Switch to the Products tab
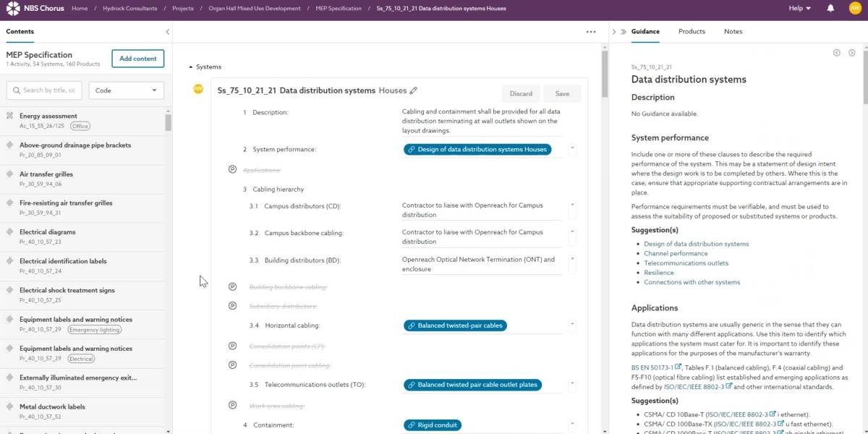The image size is (868, 434). 692,32
